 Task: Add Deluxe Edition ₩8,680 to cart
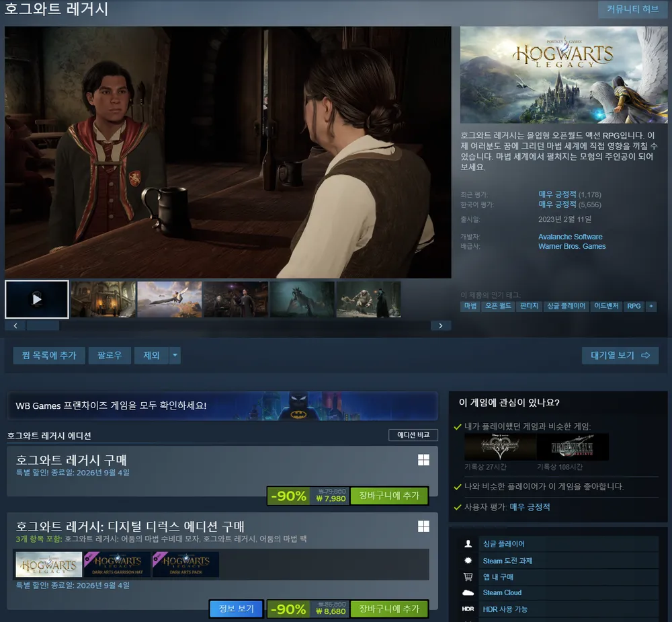pyautogui.click(x=389, y=609)
